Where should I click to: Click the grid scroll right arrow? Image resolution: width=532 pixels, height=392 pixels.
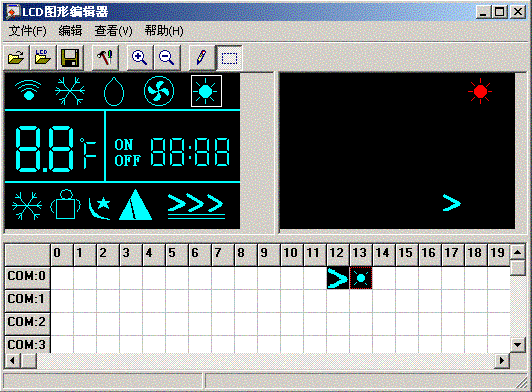pos(502,360)
